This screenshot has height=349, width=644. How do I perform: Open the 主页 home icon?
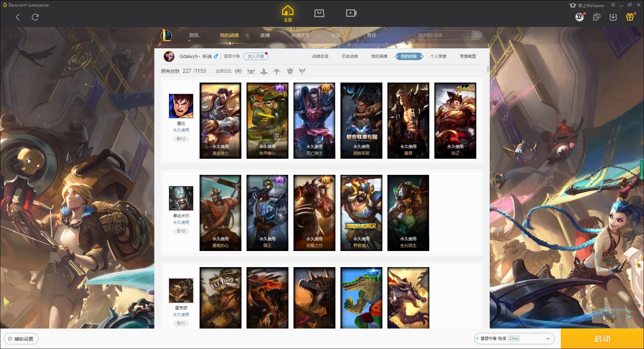[288, 13]
